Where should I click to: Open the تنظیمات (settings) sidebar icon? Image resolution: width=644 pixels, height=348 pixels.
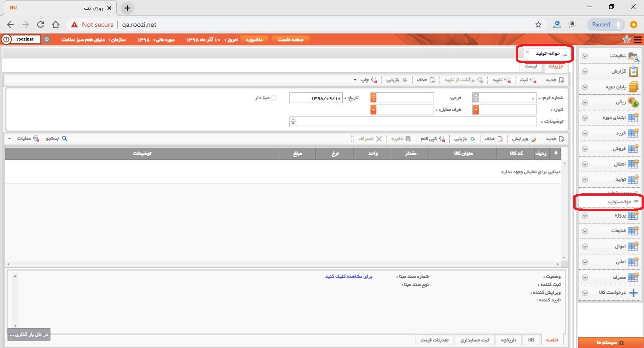633,56
